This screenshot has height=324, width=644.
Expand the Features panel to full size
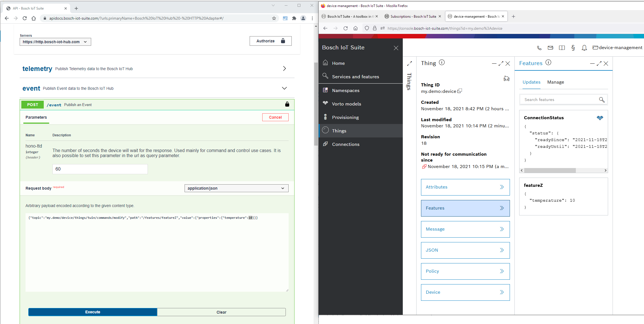coord(599,64)
